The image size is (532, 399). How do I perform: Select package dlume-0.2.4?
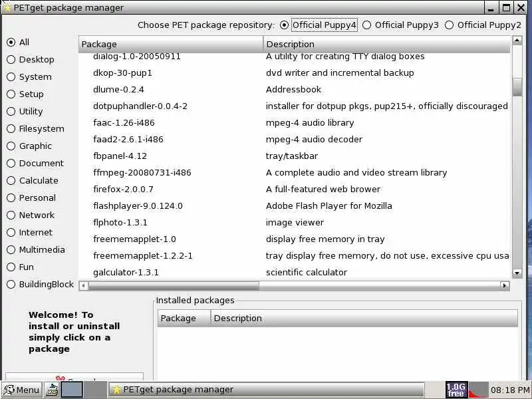pyautogui.click(x=118, y=90)
